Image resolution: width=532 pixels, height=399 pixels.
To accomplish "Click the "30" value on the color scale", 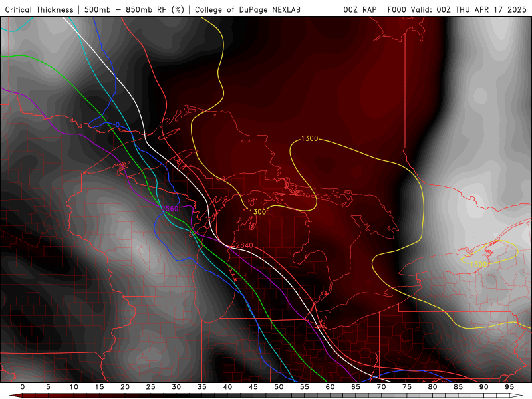I will point(176,387).
